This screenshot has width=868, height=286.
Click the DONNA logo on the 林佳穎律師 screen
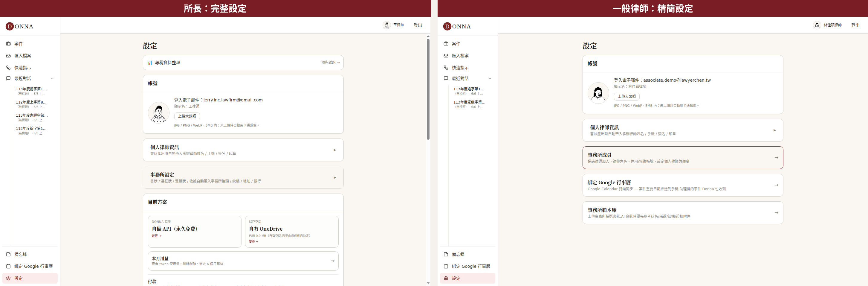[x=457, y=26]
